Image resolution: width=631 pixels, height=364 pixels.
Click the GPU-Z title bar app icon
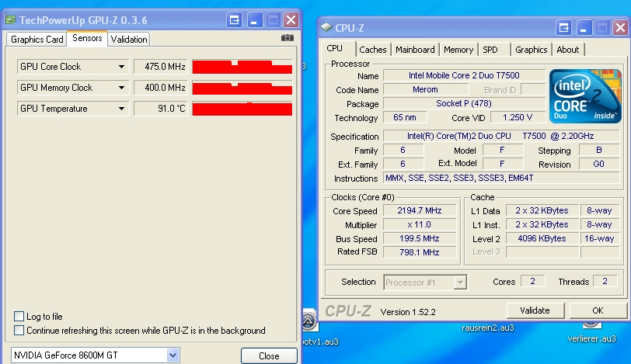pyautogui.click(x=10, y=19)
